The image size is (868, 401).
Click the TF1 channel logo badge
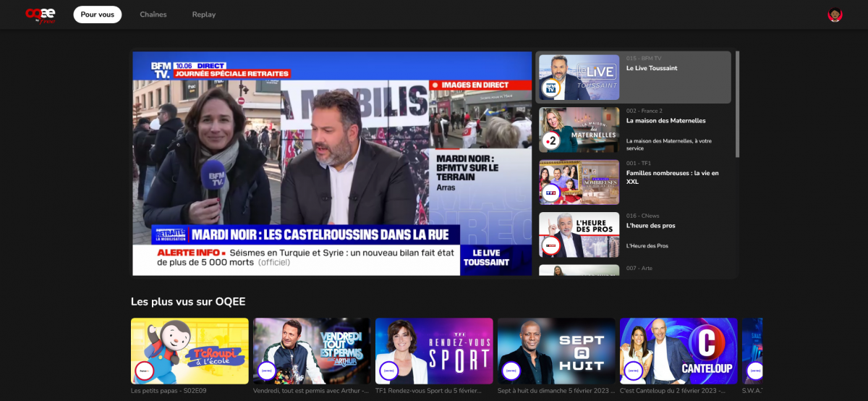tap(551, 193)
